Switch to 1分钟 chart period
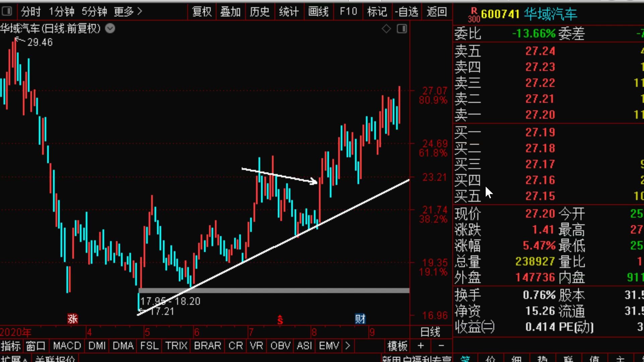This screenshot has width=644, height=362. coord(61,12)
